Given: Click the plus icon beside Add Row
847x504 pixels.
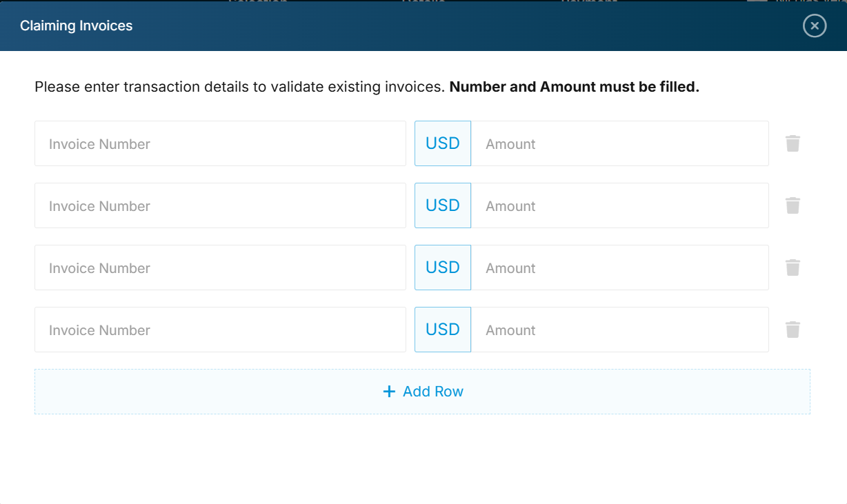Looking at the screenshot, I should [x=389, y=392].
